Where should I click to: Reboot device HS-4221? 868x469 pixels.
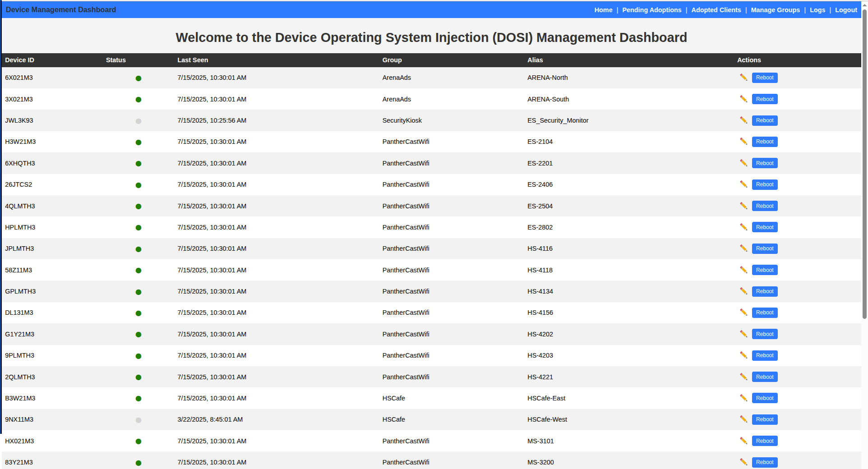coord(765,377)
